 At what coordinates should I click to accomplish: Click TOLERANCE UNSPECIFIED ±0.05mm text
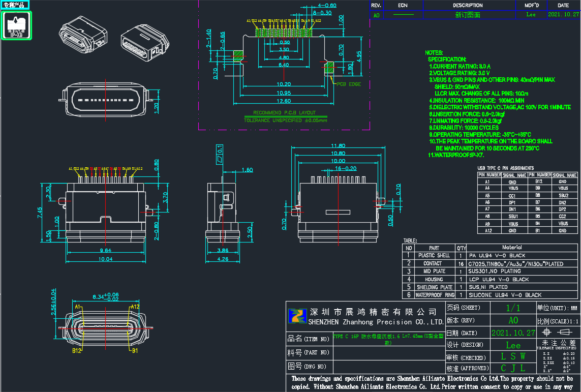pos(285,120)
